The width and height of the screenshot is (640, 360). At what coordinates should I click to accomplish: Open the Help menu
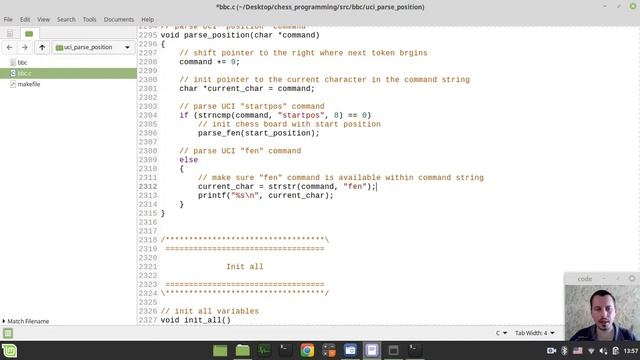point(147,19)
